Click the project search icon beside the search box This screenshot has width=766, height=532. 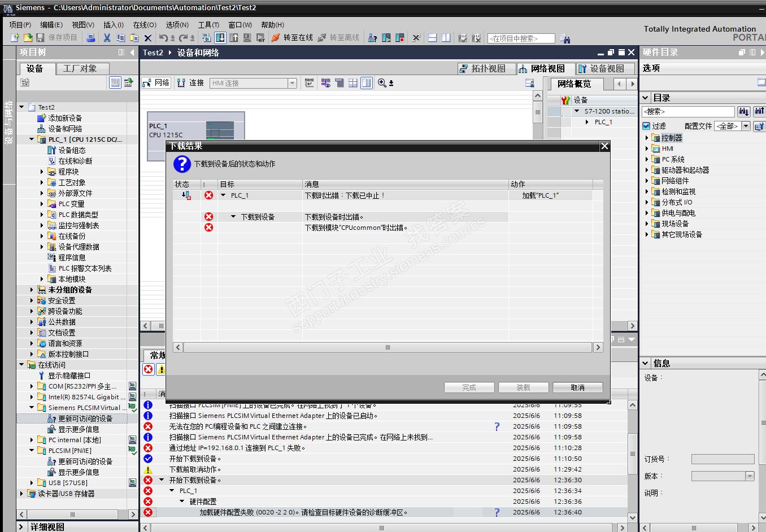coord(565,38)
